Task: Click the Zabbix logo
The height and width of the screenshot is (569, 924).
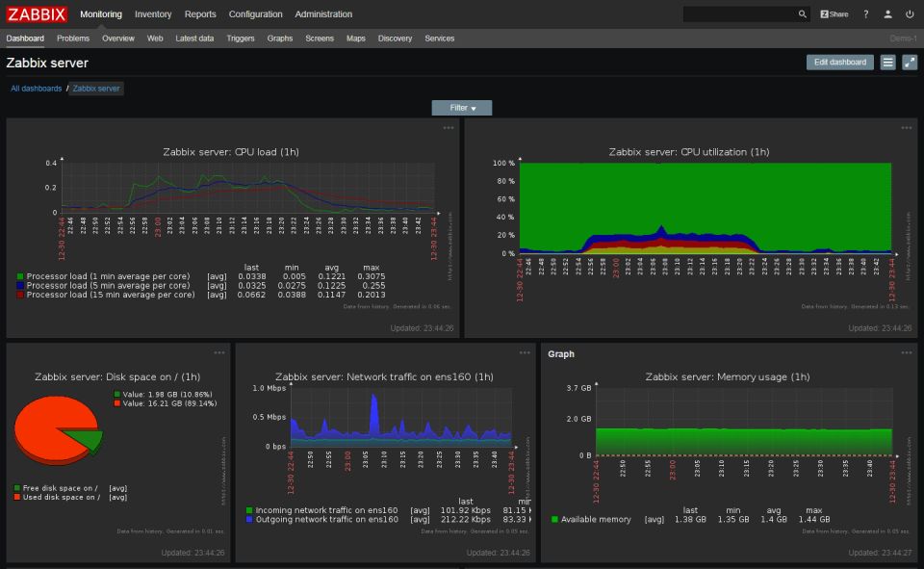Action: click(37, 14)
